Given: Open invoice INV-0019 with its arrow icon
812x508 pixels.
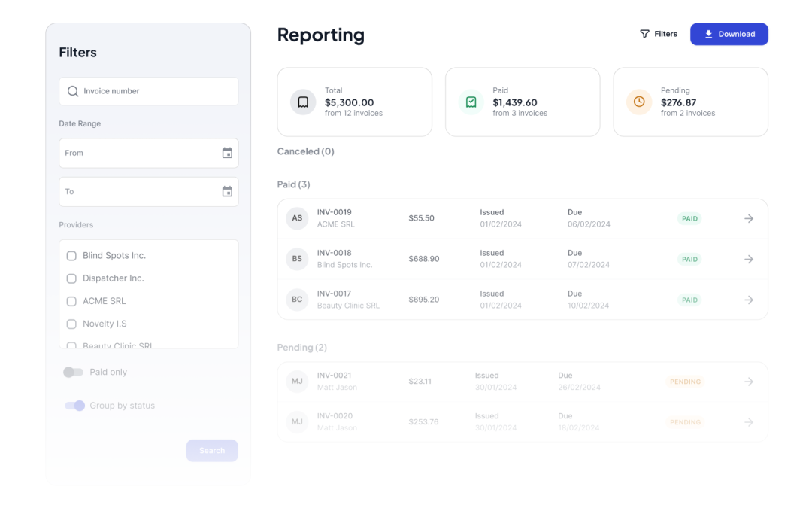Looking at the screenshot, I should 748,218.
